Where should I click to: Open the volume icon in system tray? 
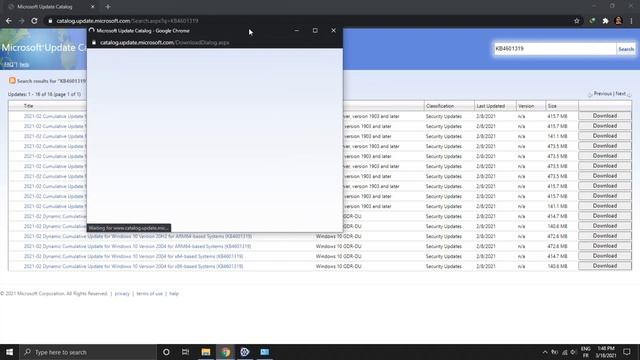573,352
